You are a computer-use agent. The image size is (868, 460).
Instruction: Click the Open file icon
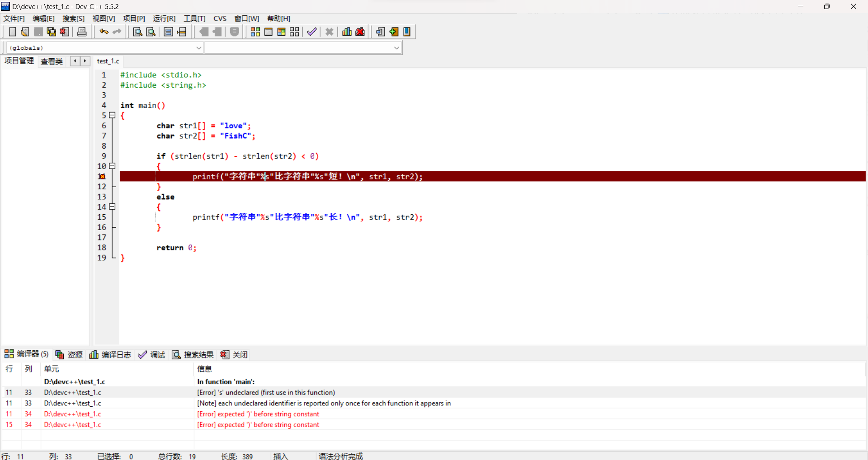click(x=25, y=32)
